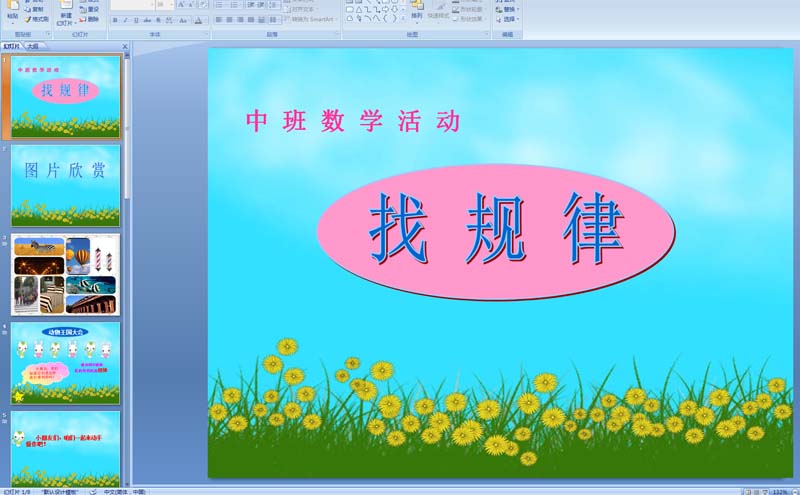This screenshot has width=800, height=495.
Task: Select the Format Painter (格式刷) tool
Action: (37, 19)
